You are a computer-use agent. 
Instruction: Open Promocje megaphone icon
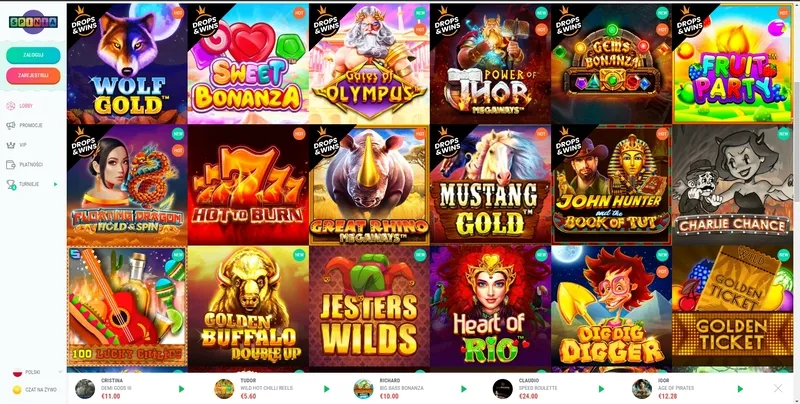[10, 125]
